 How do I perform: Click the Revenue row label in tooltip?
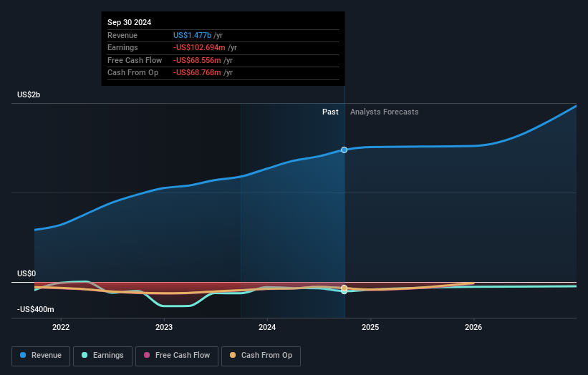point(122,35)
